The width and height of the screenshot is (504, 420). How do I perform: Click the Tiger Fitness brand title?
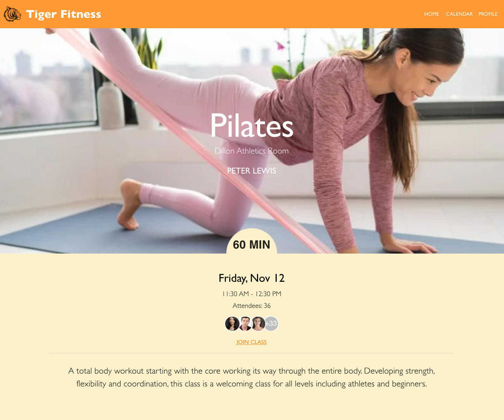64,14
